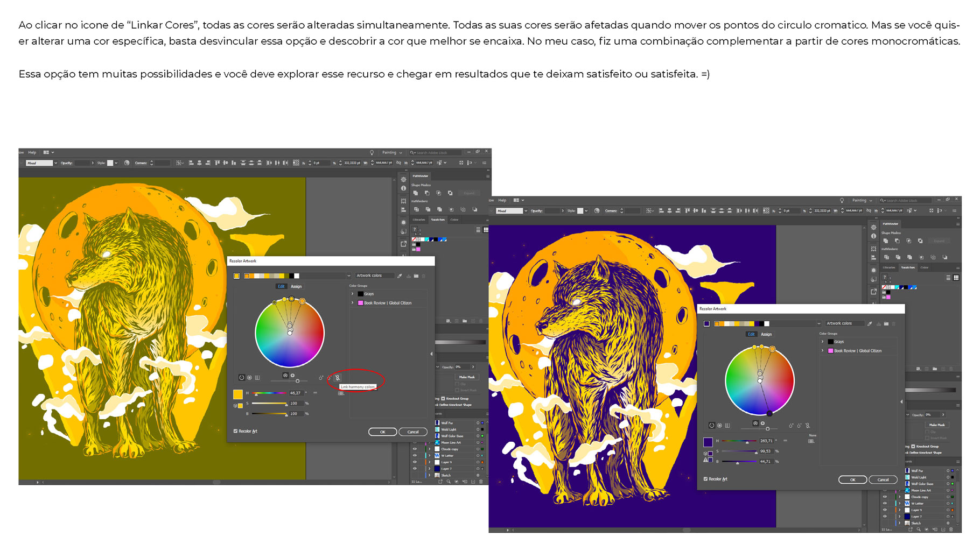Click Cancel in the yellow-artwork Recolor dialog

(413, 432)
